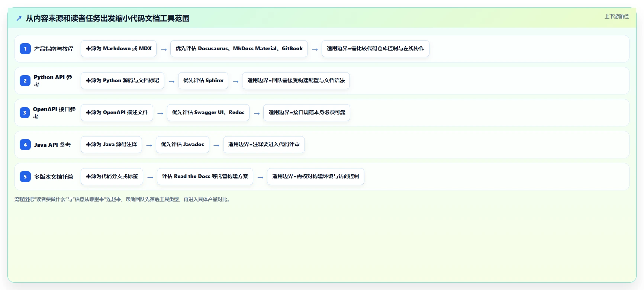Click 适用边界=需比较代码仓库控制与在线协作 box

pyautogui.click(x=376, y=49)
